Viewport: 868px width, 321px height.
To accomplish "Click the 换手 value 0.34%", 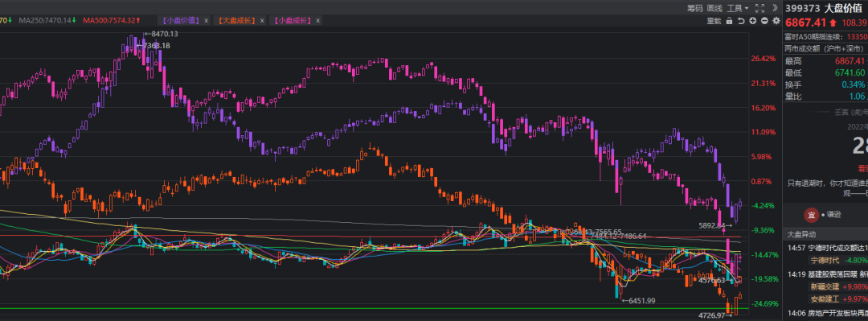I will tap(853, 84).
